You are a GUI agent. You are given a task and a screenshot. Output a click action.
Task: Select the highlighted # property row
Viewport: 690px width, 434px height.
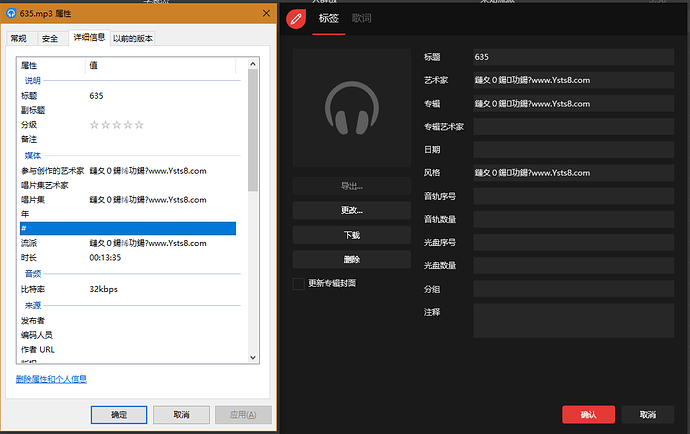point(127,228)
